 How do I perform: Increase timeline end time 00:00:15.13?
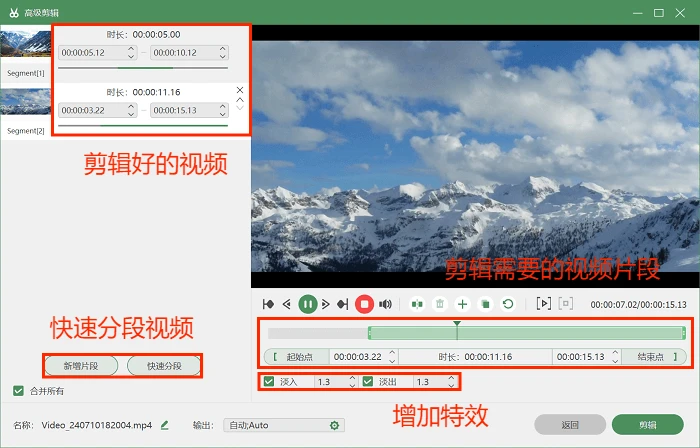(x=615, y=353)
